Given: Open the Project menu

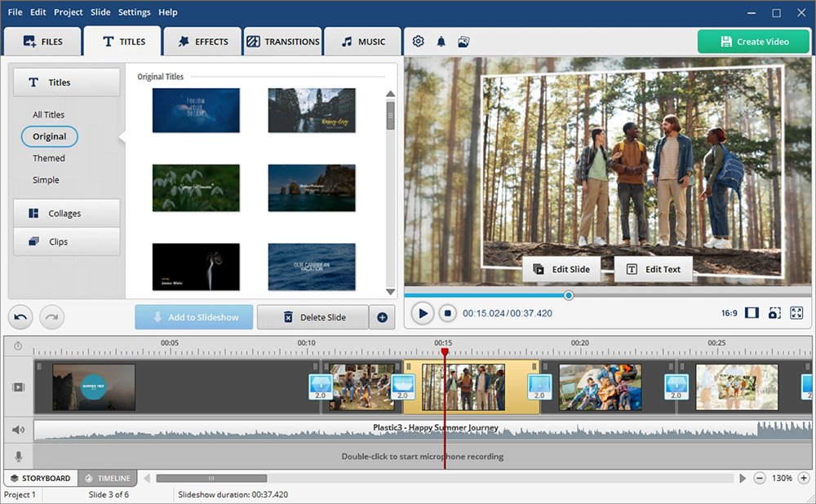Looking at the screenshot, I should 69,12.
